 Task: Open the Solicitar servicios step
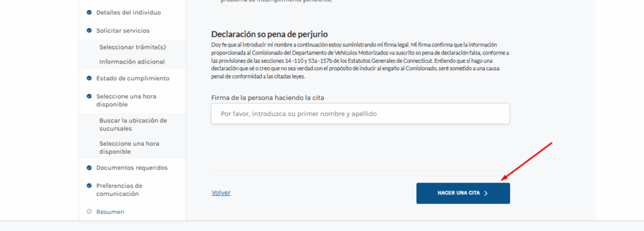point(123,30)
